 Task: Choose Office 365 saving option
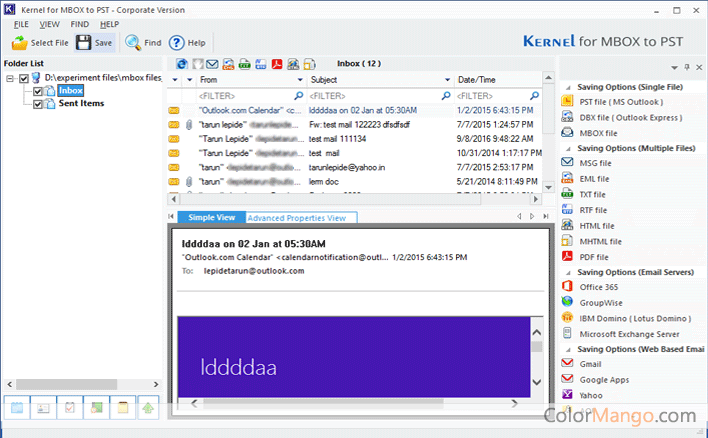(x=600, y=287)
